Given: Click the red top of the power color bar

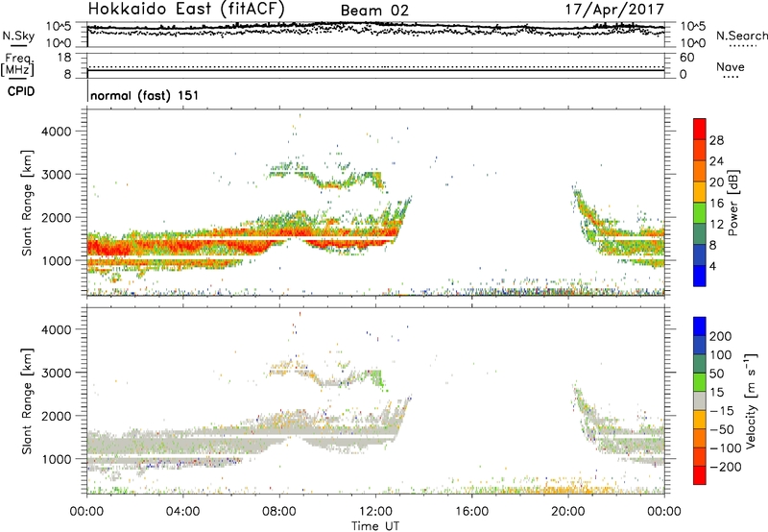Looking at the screenshot, I should click(x=700, y=129).
